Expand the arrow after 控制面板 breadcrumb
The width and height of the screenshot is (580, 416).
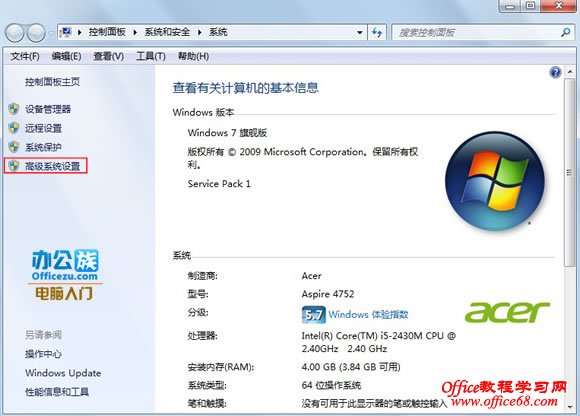pos(135,33)
